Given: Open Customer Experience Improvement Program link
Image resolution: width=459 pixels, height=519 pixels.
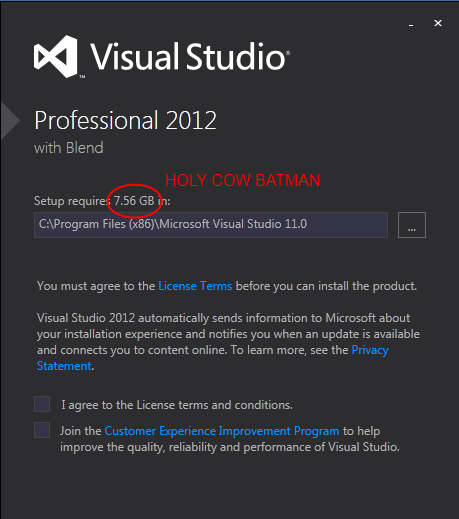Looking at the screenshot, I should point(222,431).
